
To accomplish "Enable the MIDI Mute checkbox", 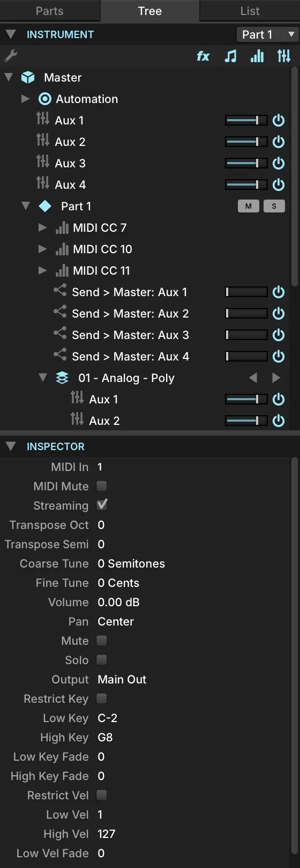I will click(101, 486).
